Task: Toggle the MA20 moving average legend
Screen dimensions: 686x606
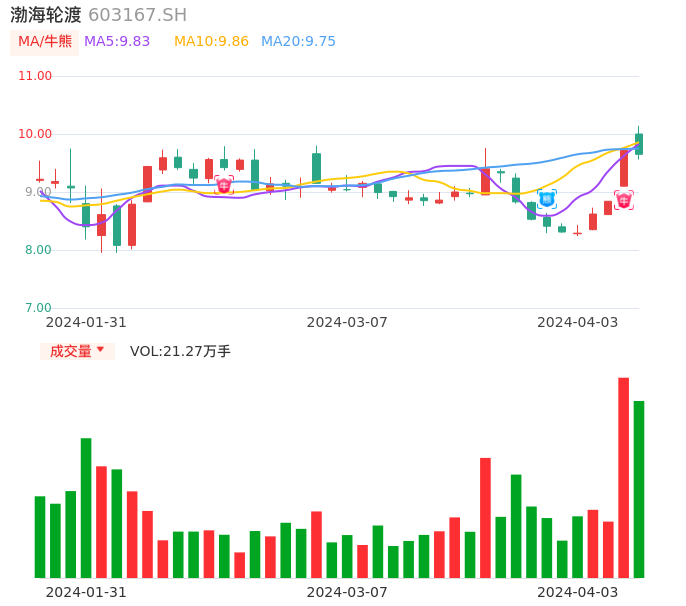Action: click(298, 41)
